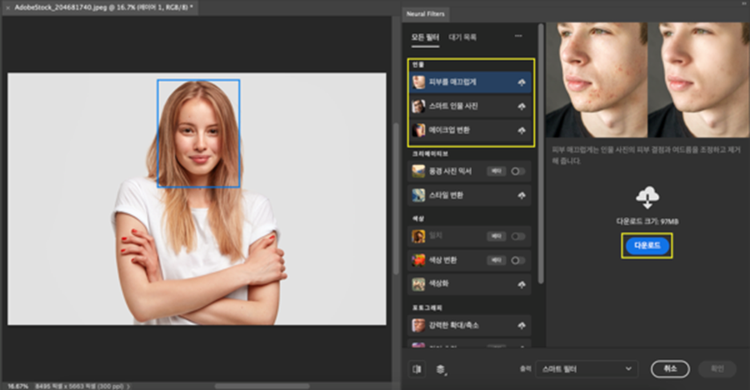
Task: Click the status bar document dimensions text
Action: coord(79,386)
